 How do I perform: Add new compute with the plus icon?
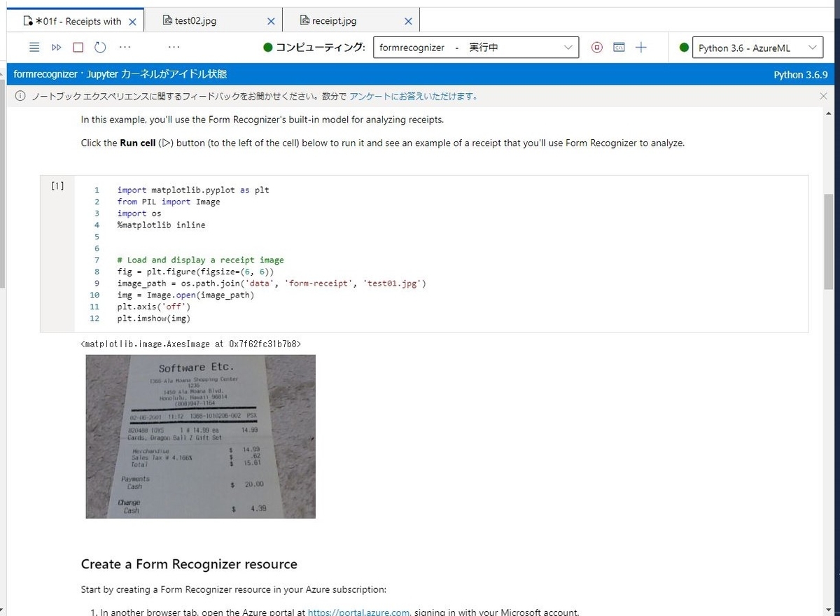pos(641,48)
